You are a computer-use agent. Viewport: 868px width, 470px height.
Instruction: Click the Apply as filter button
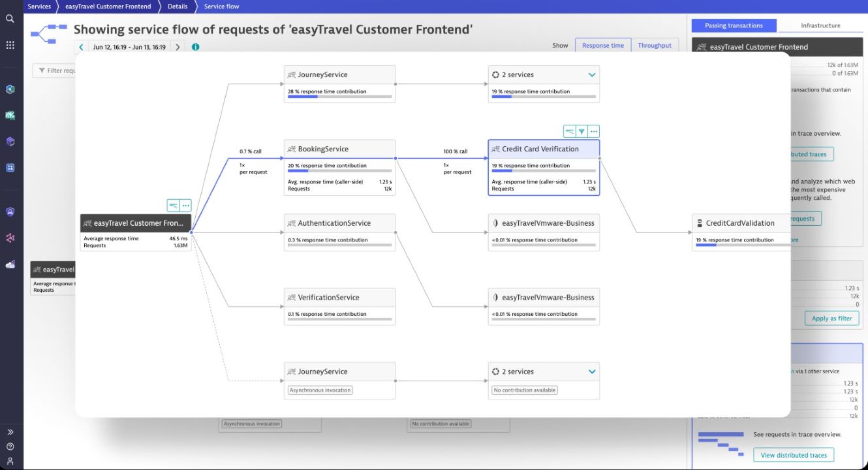coord(832,319)
